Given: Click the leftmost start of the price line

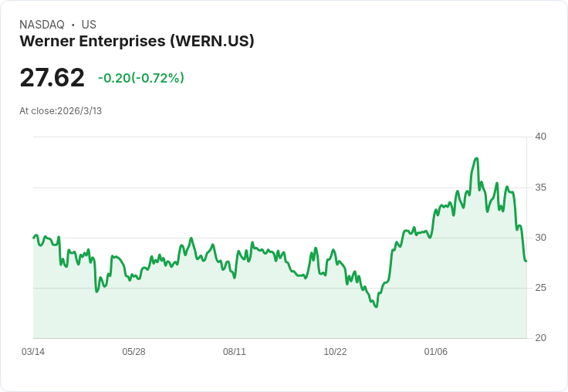Looking at the screenshot, I should [x=33, y=237].
